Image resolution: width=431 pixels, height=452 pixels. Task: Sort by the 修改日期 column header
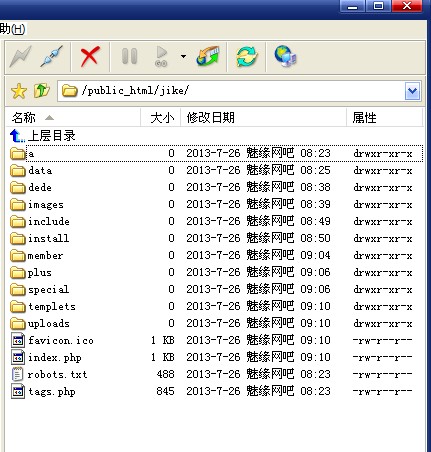click(263, 117)
